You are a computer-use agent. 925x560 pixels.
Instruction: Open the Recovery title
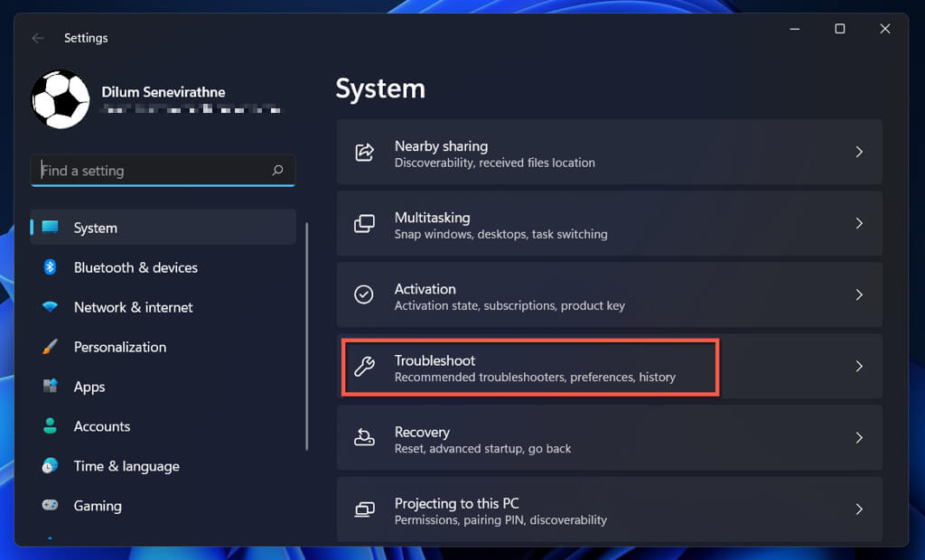(422, 432)
